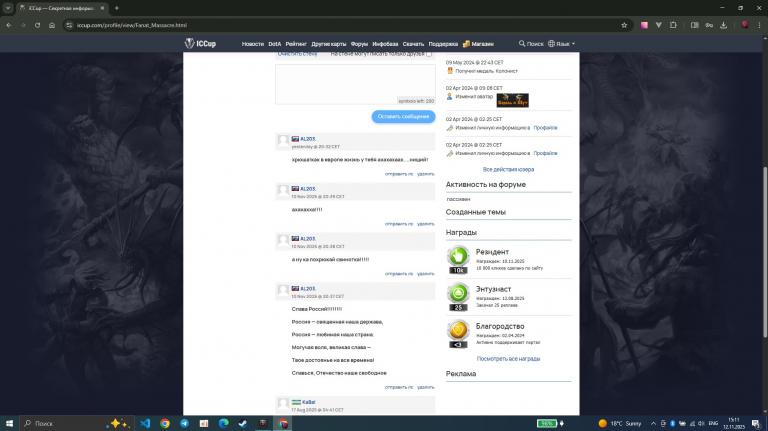Screen dimensions: 768x431
Task: Click the Резидент award title text
Action: [492, 252]
